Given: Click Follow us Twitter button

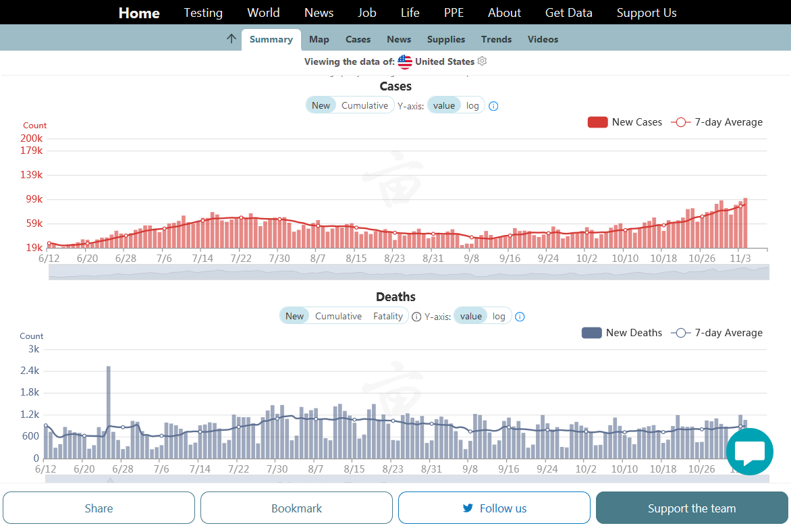Looking at the screenshot, I should pyautogui.click(x=494, y=508).
